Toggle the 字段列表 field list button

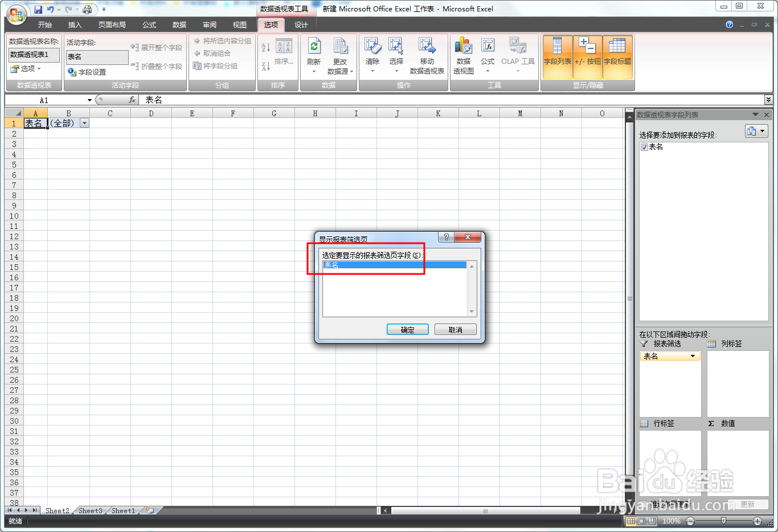point(558,56)
